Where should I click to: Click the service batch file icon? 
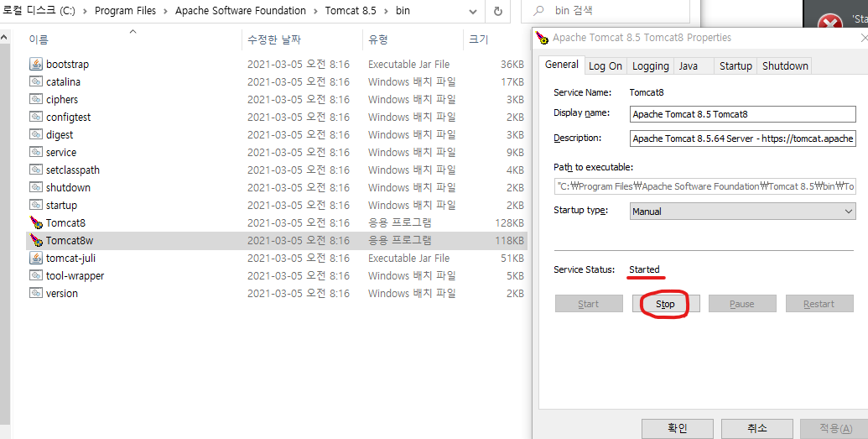36,153
